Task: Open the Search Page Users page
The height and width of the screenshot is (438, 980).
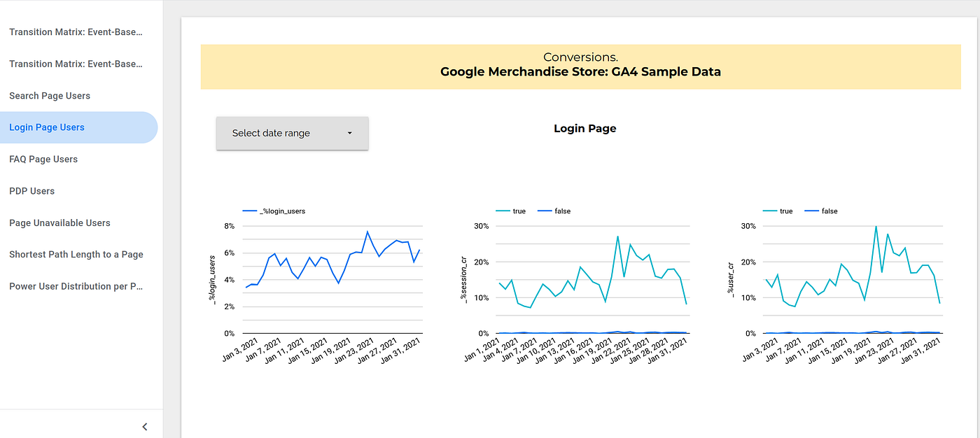Action: click(x=50, y=96)
